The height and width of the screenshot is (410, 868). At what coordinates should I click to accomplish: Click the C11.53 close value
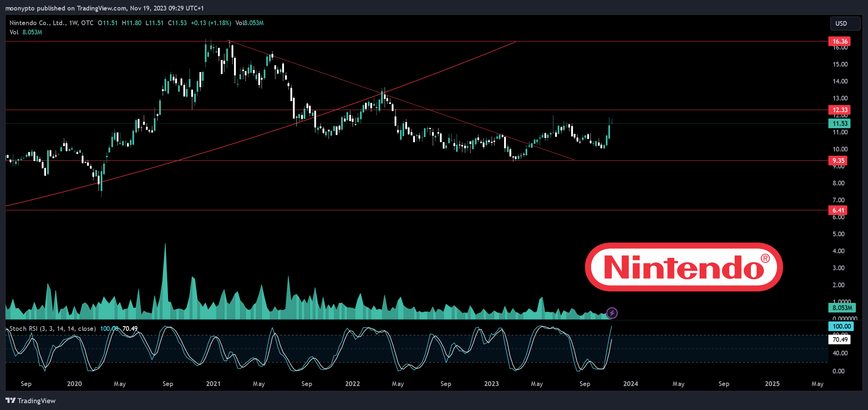coord(177,23)
